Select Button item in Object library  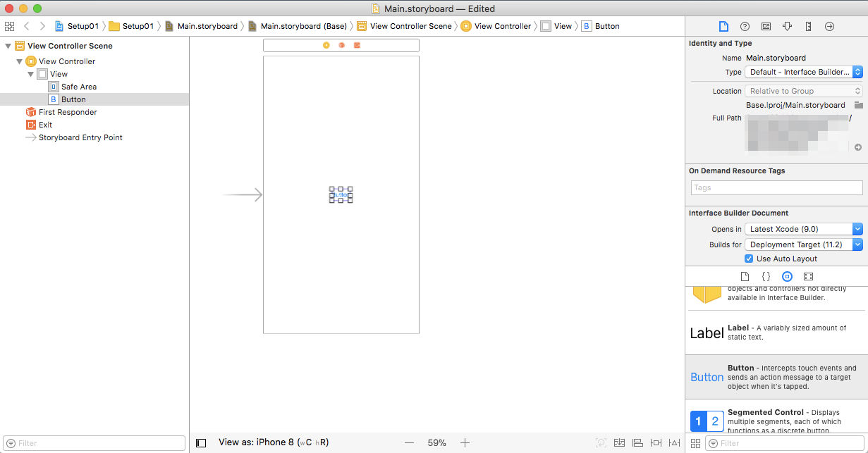pyautogui.click(x=776, y=376)
